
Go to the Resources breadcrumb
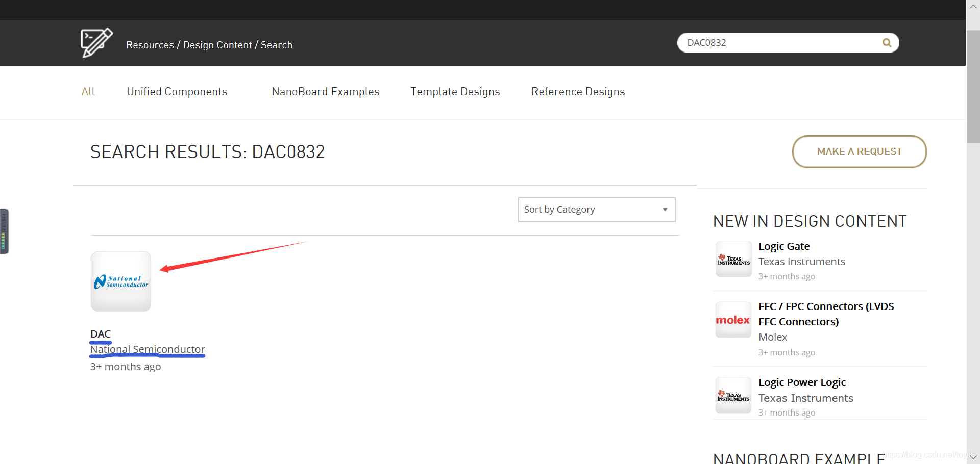tap(150, 45)
